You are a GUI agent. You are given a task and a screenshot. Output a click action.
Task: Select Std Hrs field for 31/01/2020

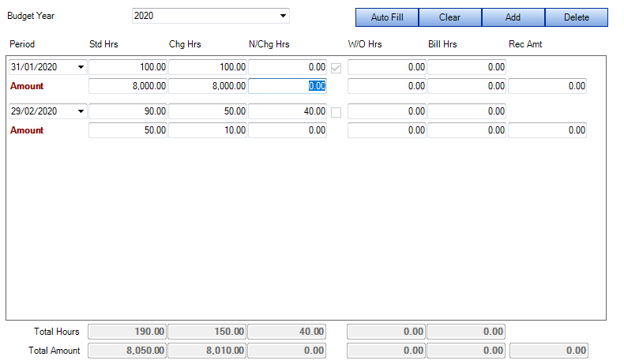[x=128, y=67]
